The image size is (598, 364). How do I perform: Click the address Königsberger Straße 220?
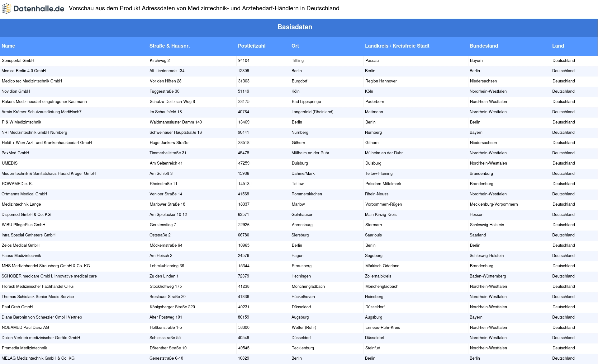pos(172,307)
